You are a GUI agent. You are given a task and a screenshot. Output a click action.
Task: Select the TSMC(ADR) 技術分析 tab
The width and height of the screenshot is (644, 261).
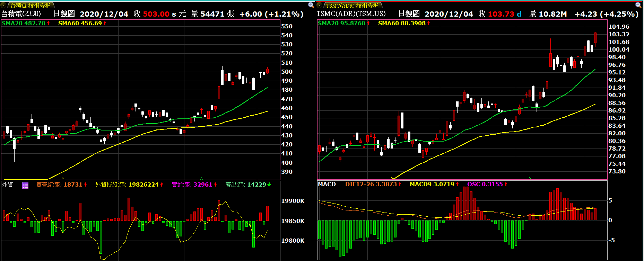[352, 6]
